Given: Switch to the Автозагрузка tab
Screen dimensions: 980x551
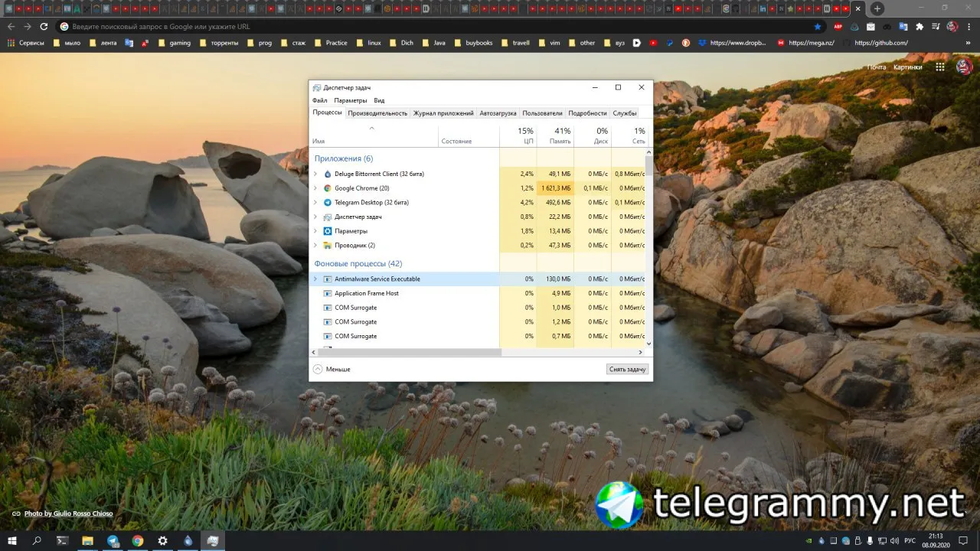Looking at the screenshot, I should click(498, 113).
